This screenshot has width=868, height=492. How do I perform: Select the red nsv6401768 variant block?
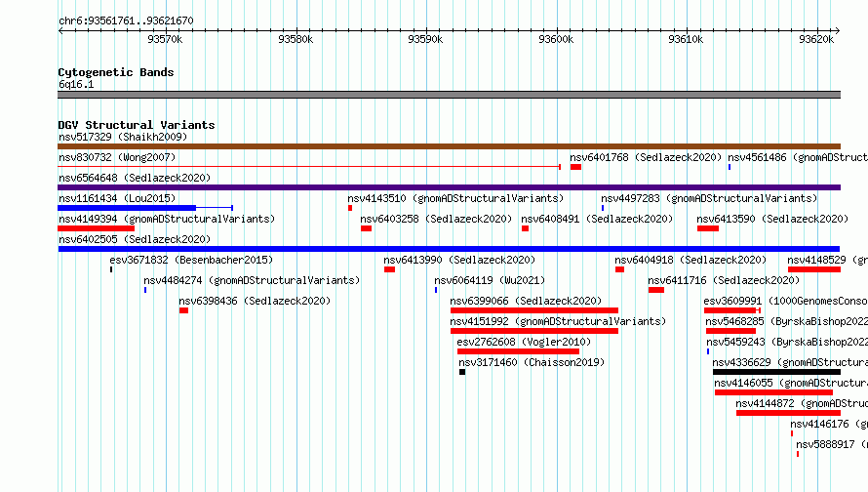click(575, 167)
